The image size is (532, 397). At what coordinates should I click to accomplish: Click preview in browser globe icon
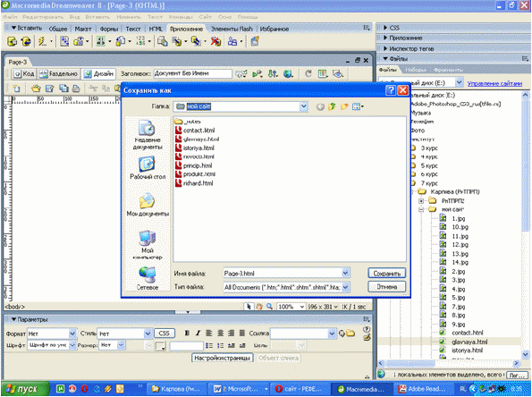point(289,73)
